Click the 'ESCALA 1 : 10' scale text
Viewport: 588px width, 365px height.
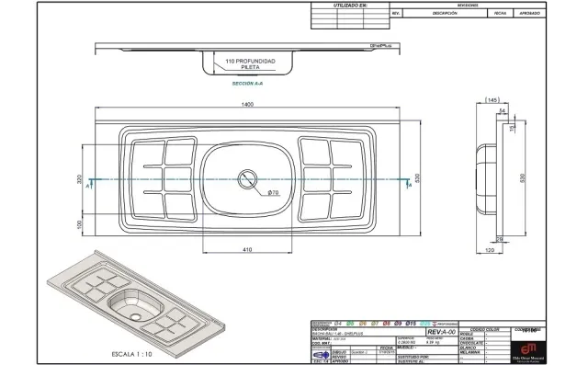click(131, 354)
